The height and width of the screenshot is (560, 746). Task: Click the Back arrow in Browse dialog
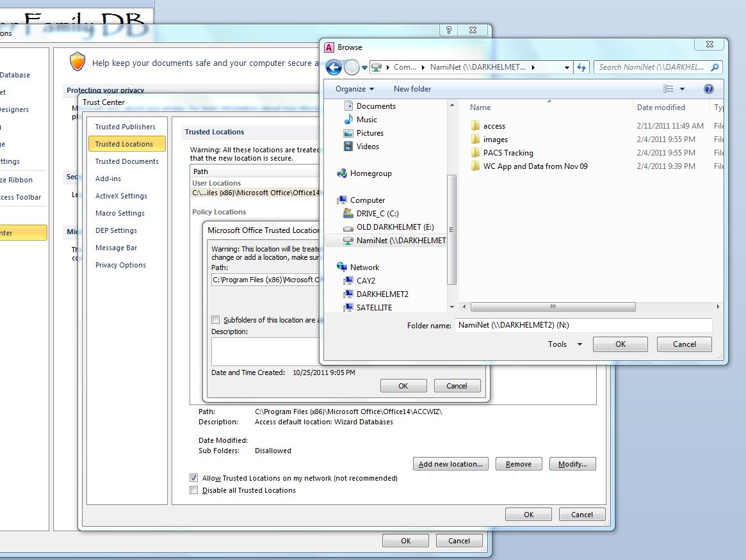[x=334, y=67]
